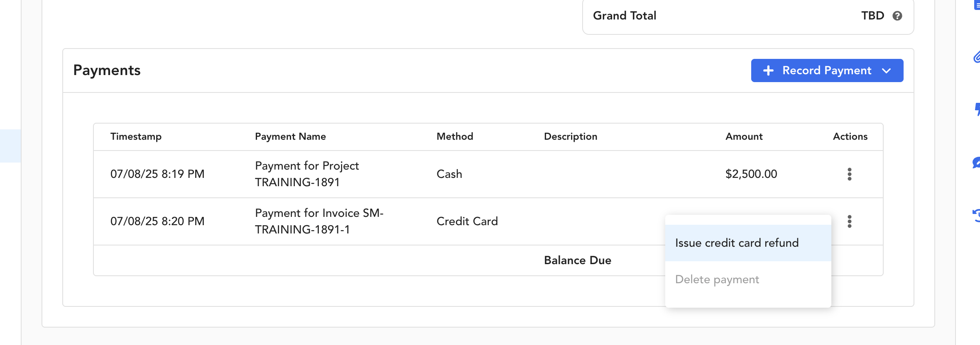Open the paperclip attachments icon
This screenshot has width=980, height=345.
coord(977,57)
